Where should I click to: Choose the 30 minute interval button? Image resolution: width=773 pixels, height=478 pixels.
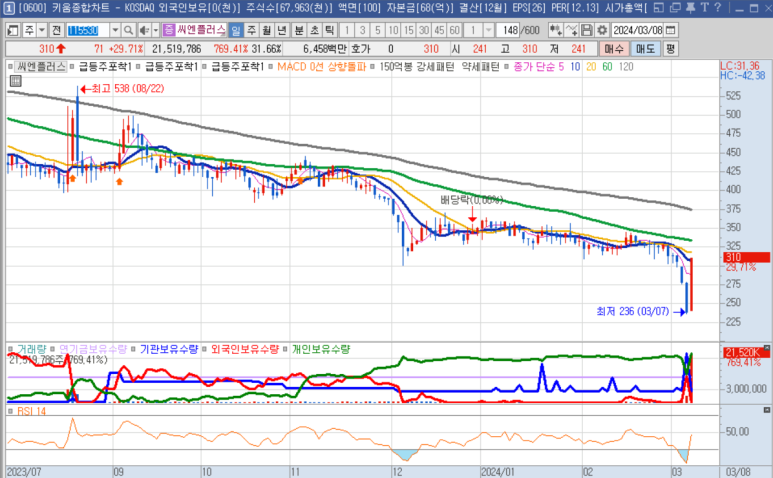click(x=423, y=30)
